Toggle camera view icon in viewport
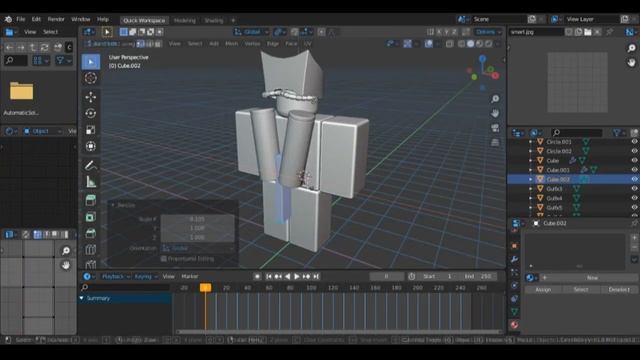 (x=495, y=128)
